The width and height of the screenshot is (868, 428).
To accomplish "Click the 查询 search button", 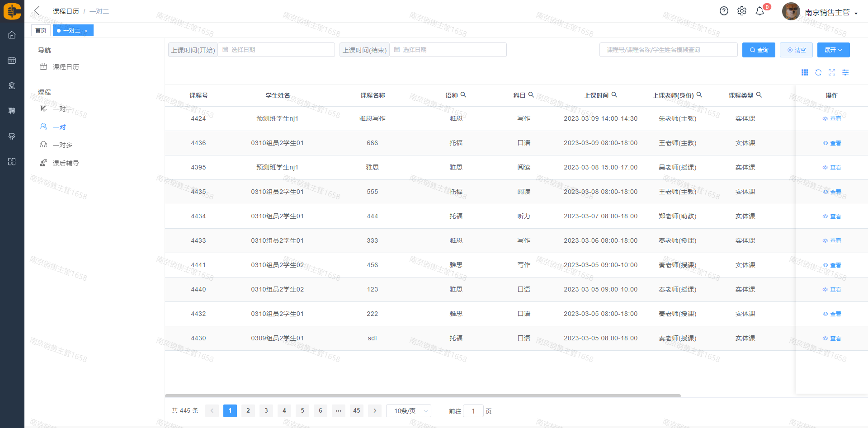I will pyautogui.click(x=759, y=50).
